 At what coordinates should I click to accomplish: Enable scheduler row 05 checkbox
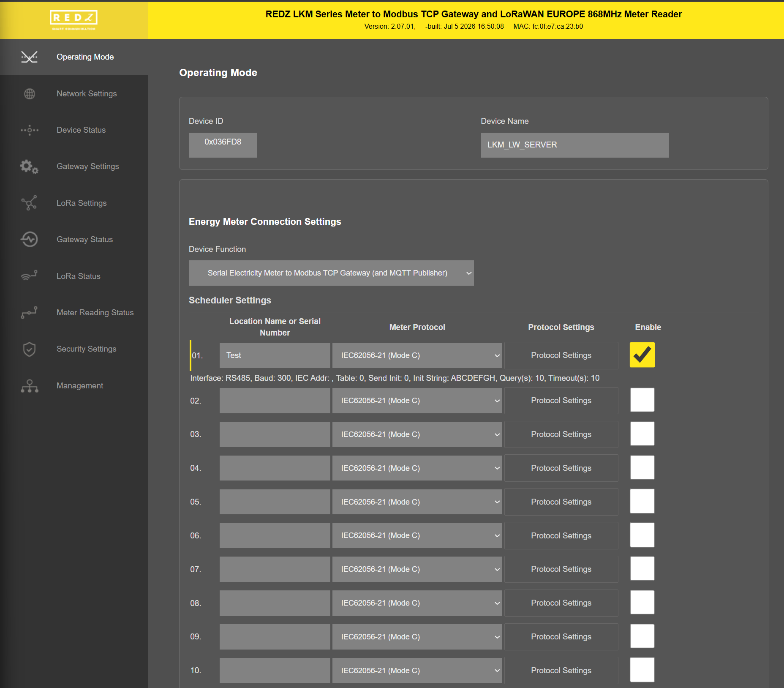coord(642,501)
